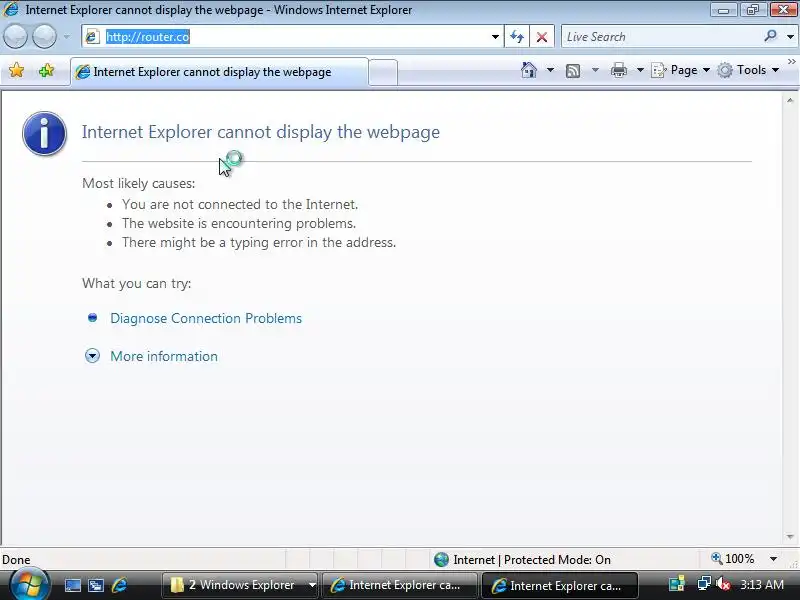Click the Search magnifier icon
The image size is (800, 600).
click(x=770, y=36)
